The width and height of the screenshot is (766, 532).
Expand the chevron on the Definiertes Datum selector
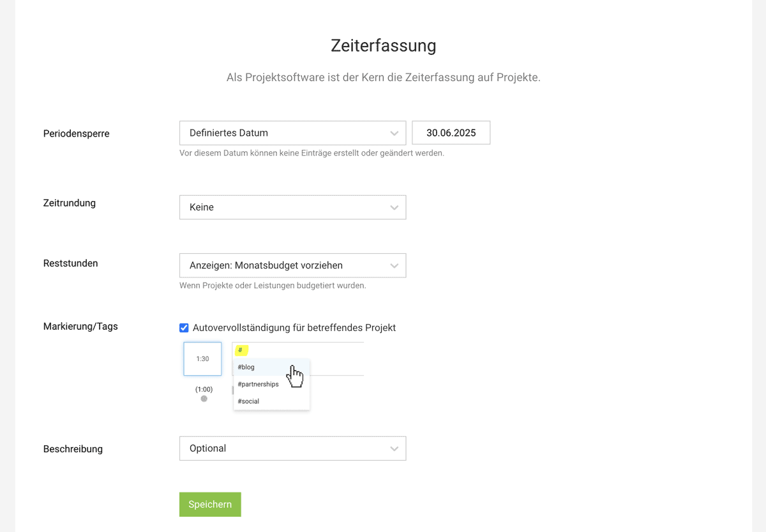point(396,132)
